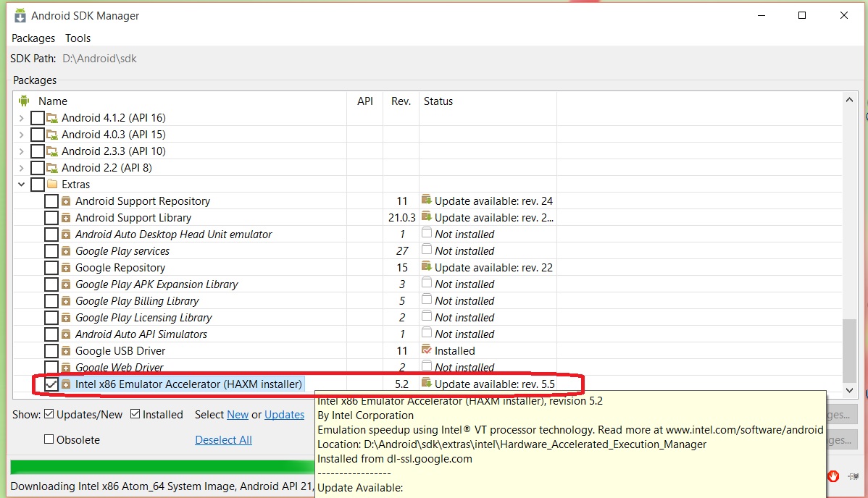This screenshot has width=868, height=498.
Task: Collapse the Extras group
Action: (x=21, y=185)
